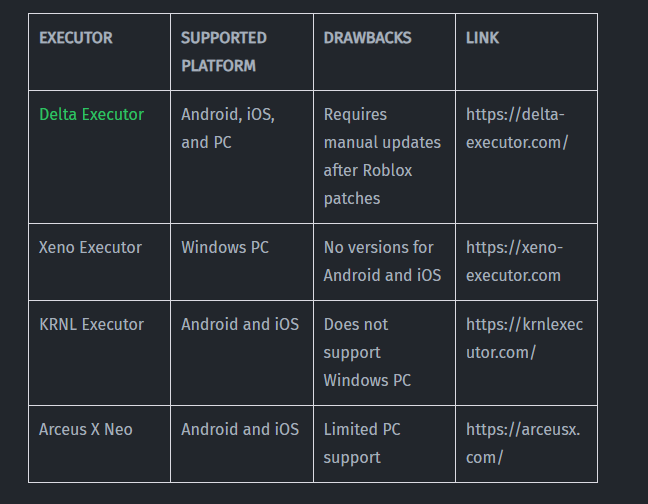The width and height of the screenshot is (648, 504).
Task: Click Arceus X Neo's 'Android and iOS' cell
Action: point(240,429)
